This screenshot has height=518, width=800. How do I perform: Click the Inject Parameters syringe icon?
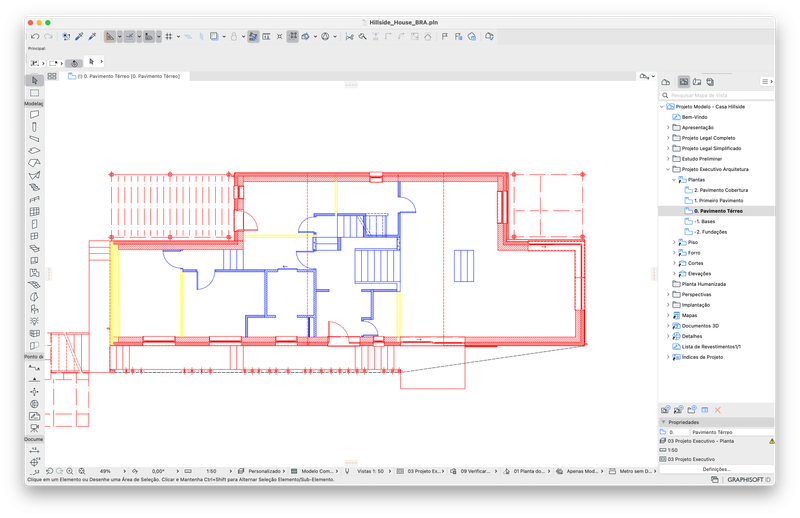pos(92,36)
